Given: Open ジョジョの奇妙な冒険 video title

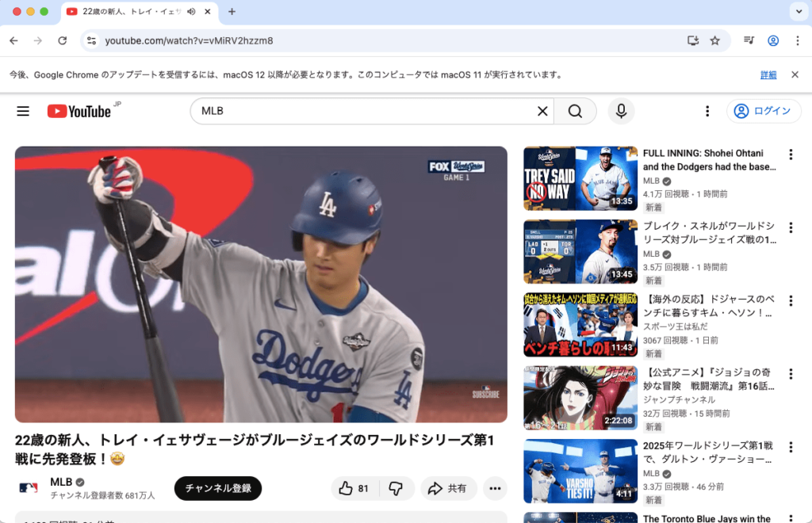Looking at the screenshot, I should click(x=710, y=380).
